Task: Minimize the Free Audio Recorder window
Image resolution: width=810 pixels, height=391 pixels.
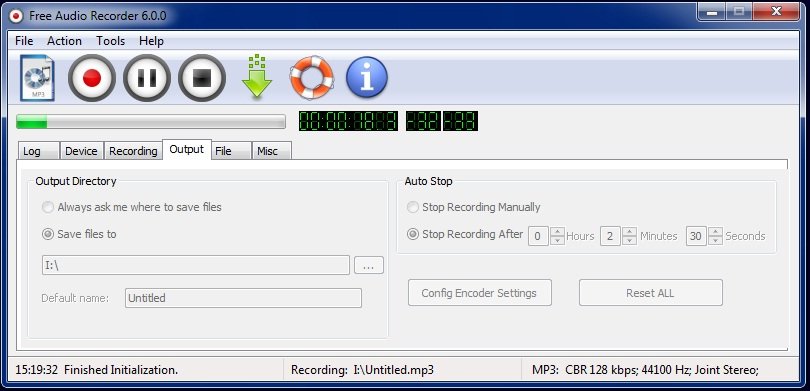Action: click(712, 11)
